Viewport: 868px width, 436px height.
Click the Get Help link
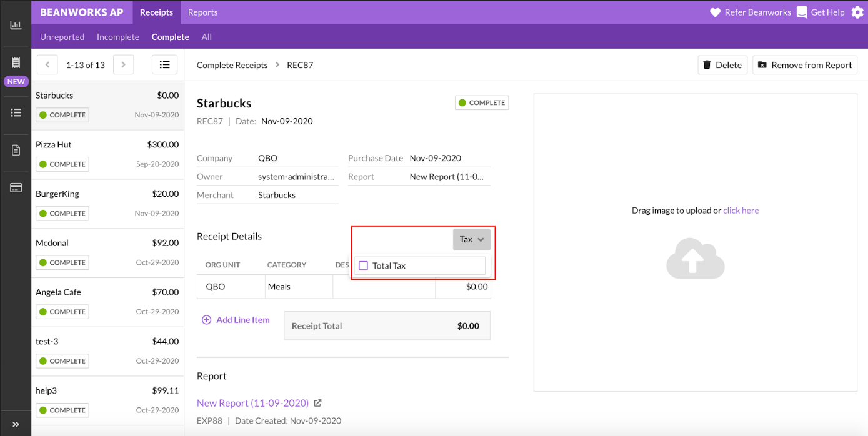[x=828, y=12]
